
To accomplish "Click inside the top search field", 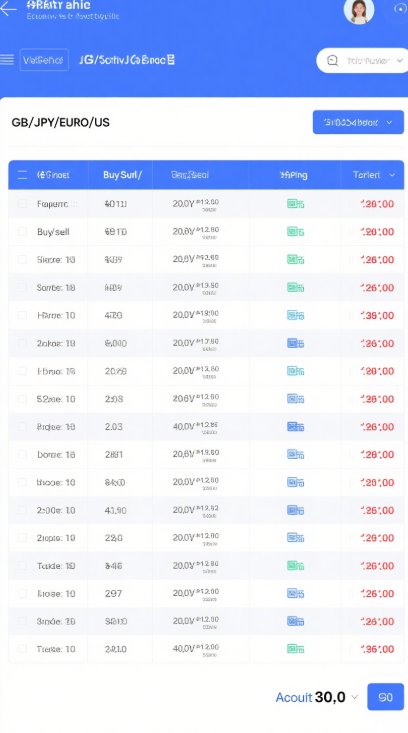I will point(368,60).
